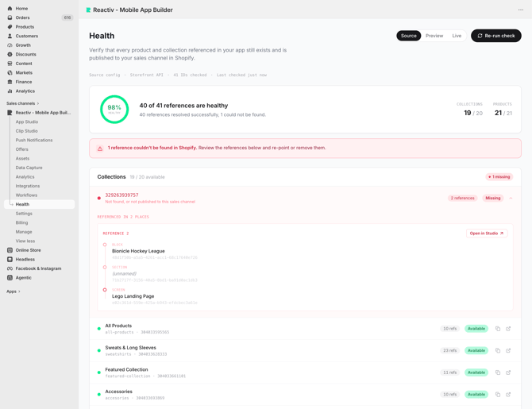This screenshot has height=409, width=532.
Task: Select the Health menu item
Action: pos(40,204)
